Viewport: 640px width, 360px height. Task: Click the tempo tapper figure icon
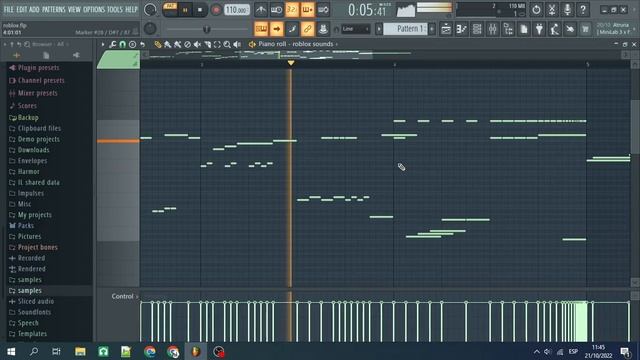pos(555,29)
